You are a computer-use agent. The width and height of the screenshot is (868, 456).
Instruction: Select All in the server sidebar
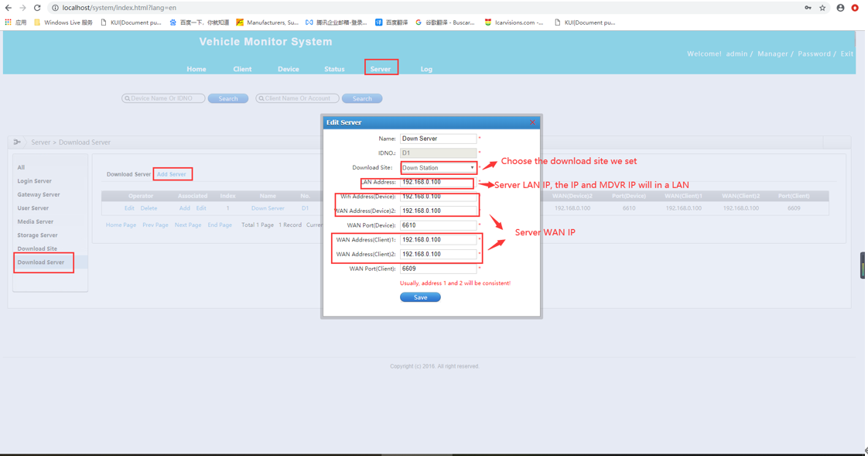[x=21, y=167]
